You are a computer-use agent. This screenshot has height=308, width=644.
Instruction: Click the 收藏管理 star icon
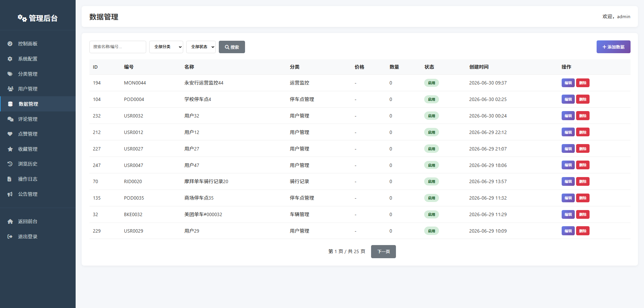[10, 149]
